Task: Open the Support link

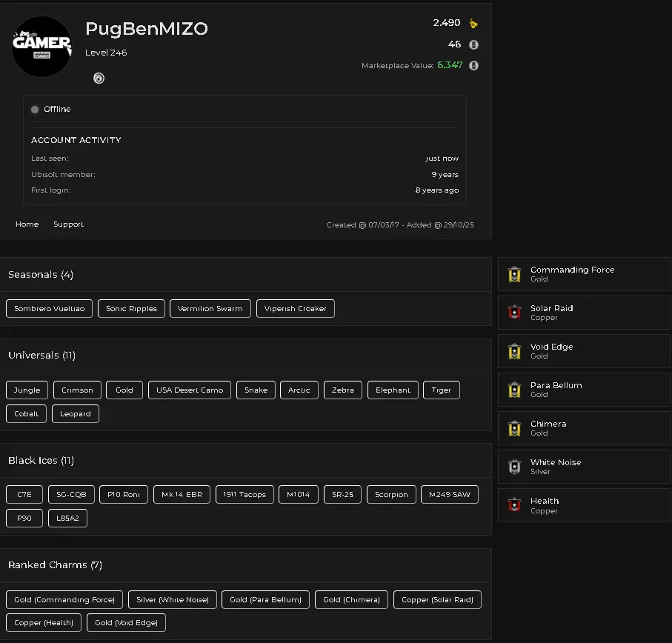Action: click(68, 224)
